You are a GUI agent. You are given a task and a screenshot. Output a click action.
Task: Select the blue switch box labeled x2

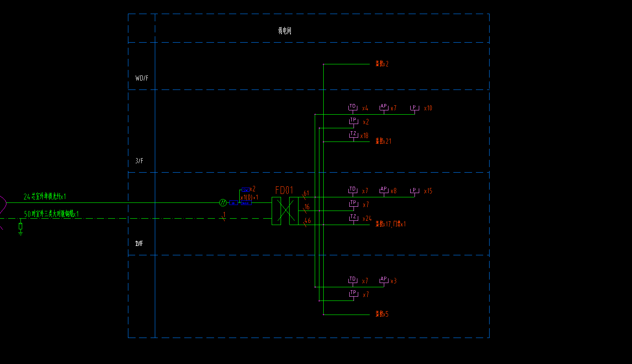(245, 189)
